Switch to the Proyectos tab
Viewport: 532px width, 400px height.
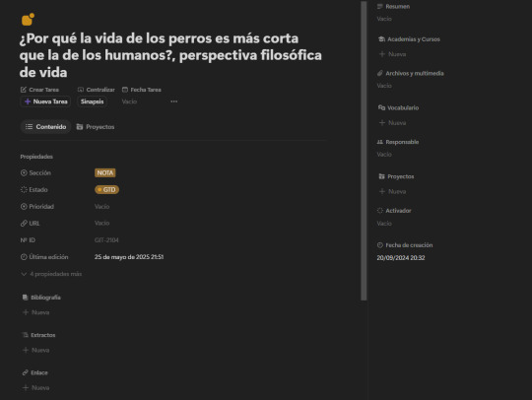[96, 126]
